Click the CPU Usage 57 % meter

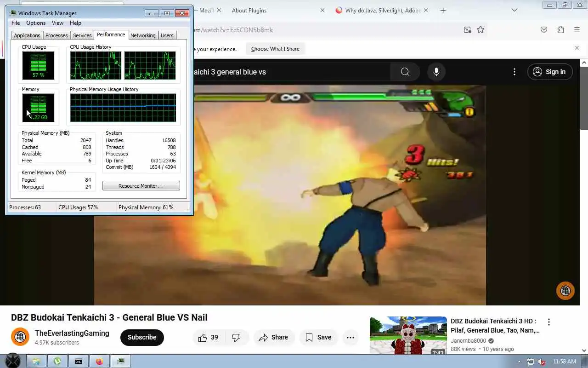(38, 65)
